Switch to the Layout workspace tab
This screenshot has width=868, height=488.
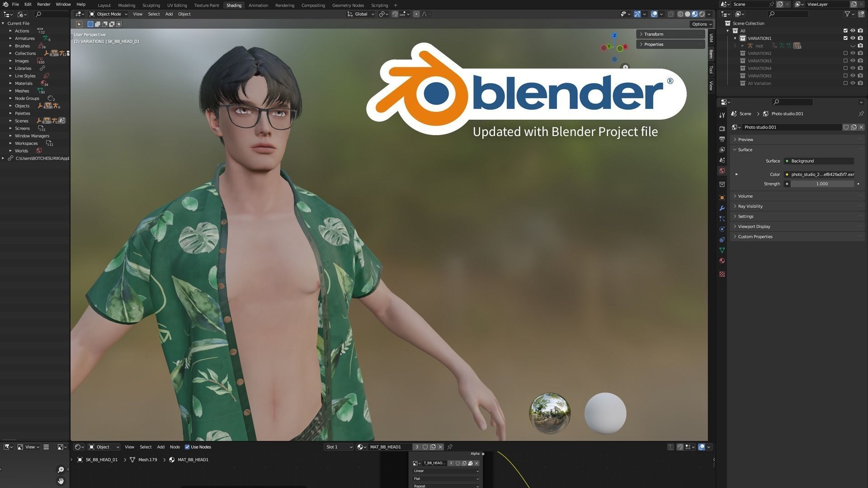point(104,5)
